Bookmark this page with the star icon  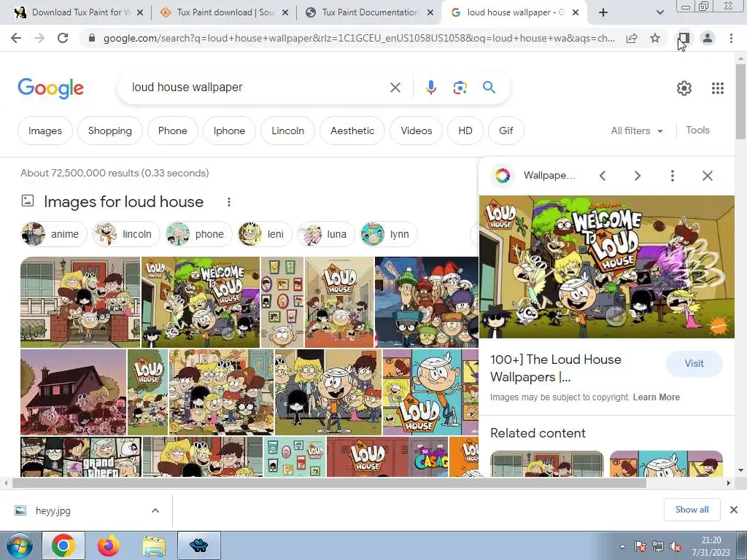point(655,38)
